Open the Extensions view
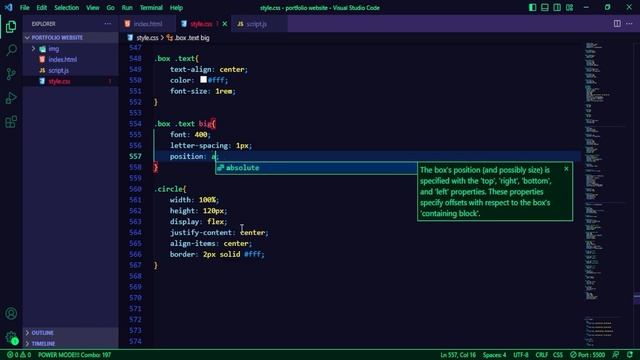Screen dimensions: 640x360 pyautogui.click(x=11, y=122)
